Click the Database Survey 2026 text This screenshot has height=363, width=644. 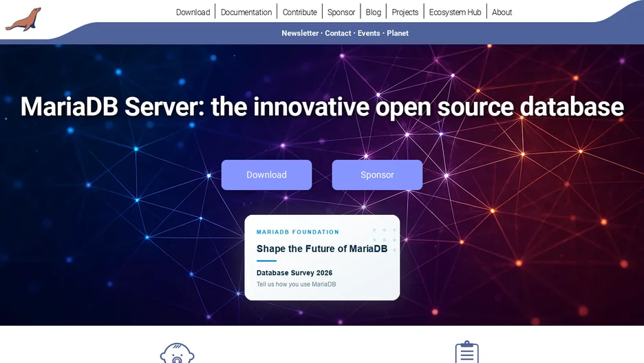294,273
